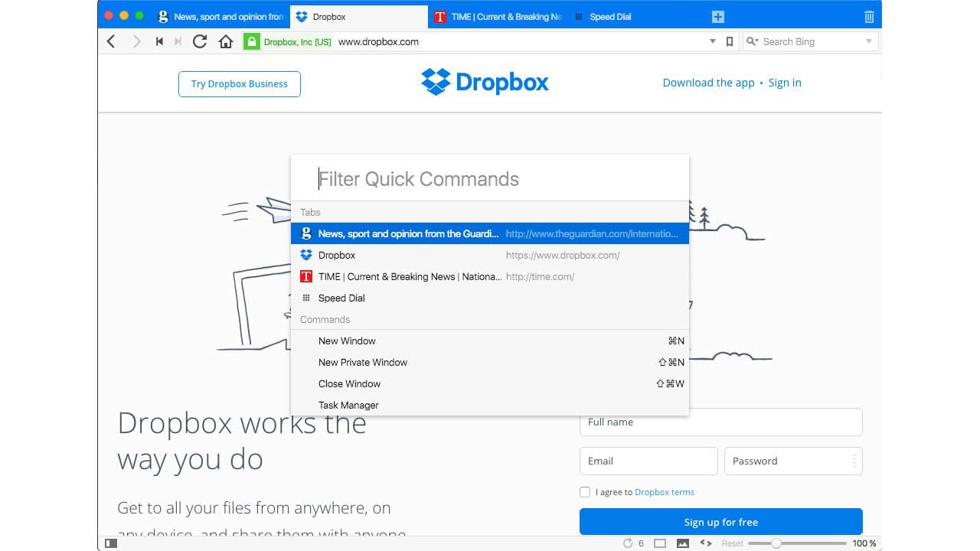Reload the current page
This screenshot has width=980, height=551.
click(200, 41)
